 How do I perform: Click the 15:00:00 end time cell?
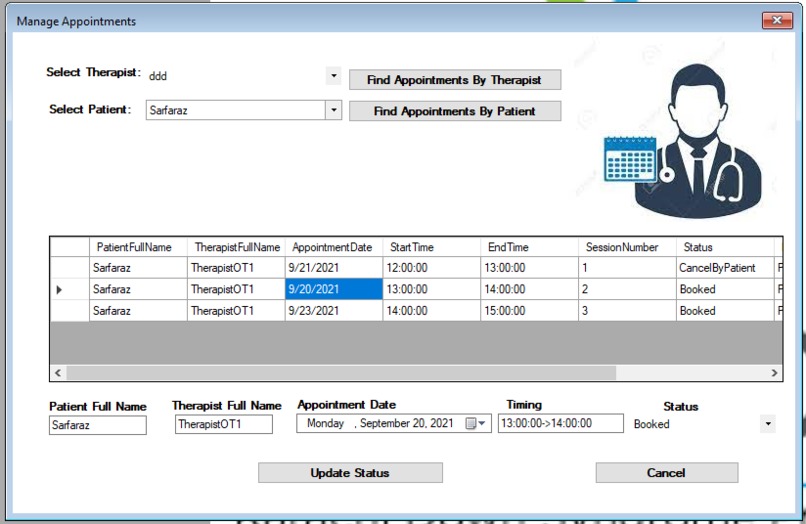529,311
